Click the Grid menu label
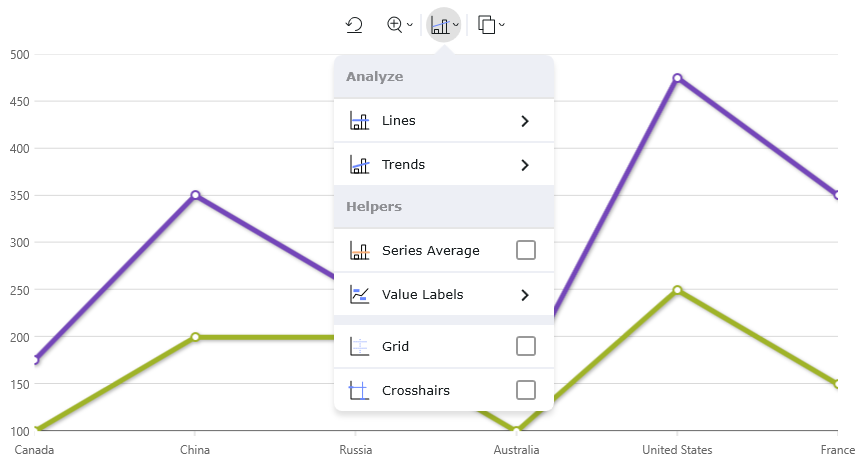 coord(395,346)
